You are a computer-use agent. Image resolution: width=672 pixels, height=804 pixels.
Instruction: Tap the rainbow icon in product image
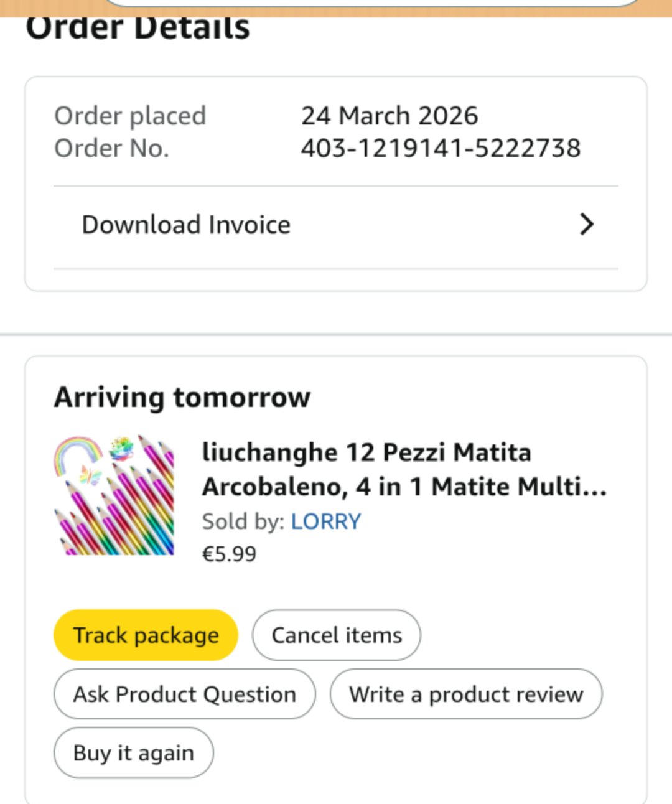pyautogui.click(x=78, y=454)
